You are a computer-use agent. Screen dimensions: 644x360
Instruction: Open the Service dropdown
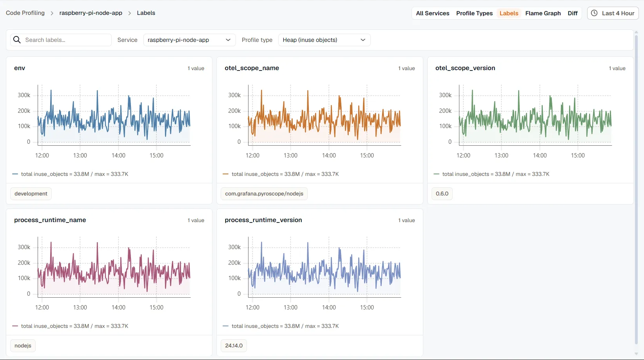[x=189, y=40]
